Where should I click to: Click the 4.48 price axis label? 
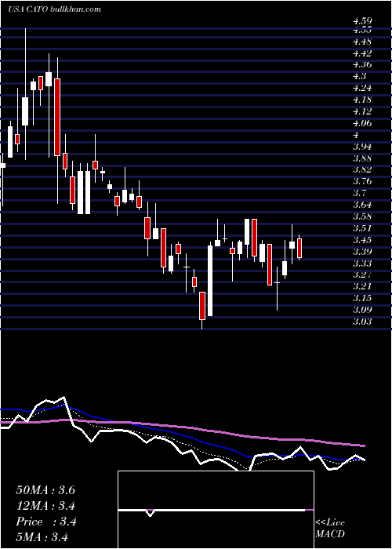click(362, 42)
